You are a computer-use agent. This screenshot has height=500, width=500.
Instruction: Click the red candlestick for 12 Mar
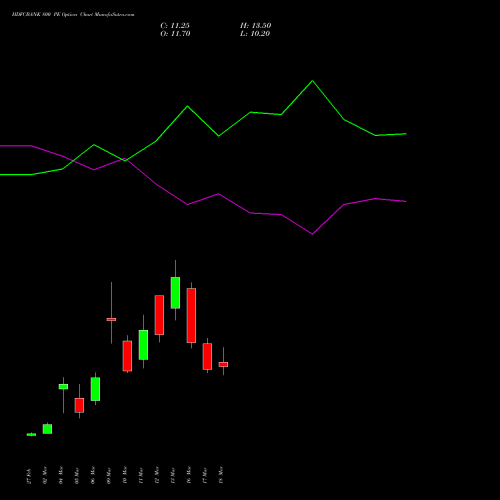(x=159, y=315)
